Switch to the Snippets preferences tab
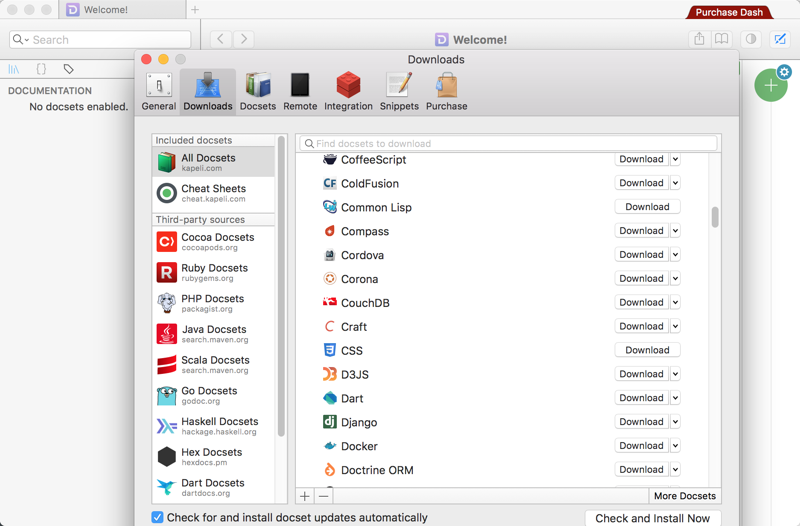Image resolution: width=800 pixels, height=526 pixels. (399, 92)
